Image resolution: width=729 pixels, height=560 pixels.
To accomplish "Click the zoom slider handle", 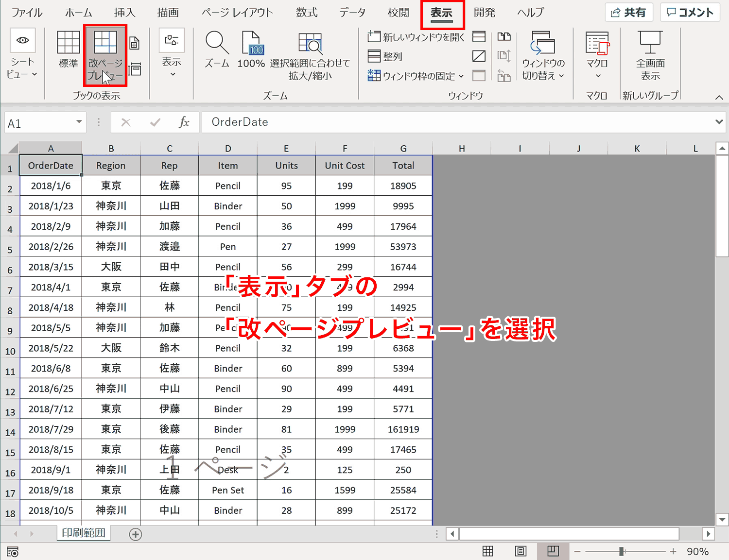I will point(621,551).
